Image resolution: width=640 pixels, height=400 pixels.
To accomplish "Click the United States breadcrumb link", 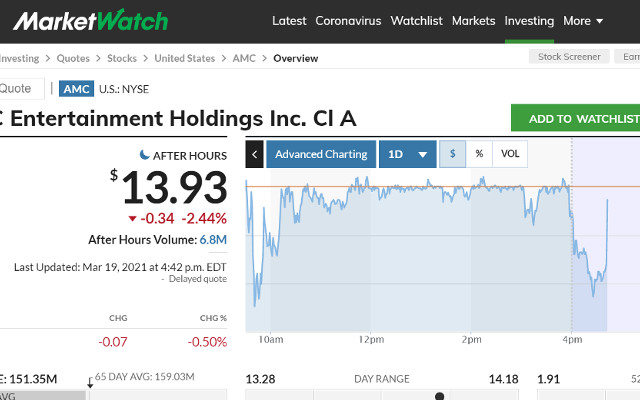I will click(184, 58).
